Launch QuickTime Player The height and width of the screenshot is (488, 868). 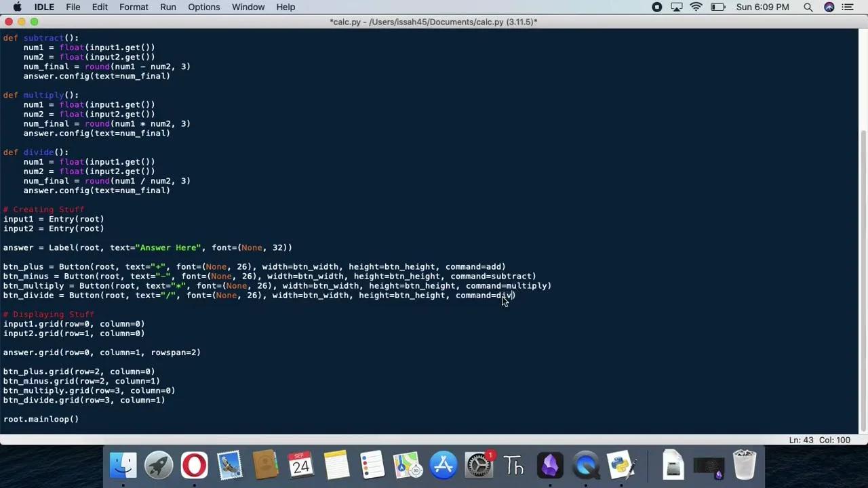[x=586, y=465]
